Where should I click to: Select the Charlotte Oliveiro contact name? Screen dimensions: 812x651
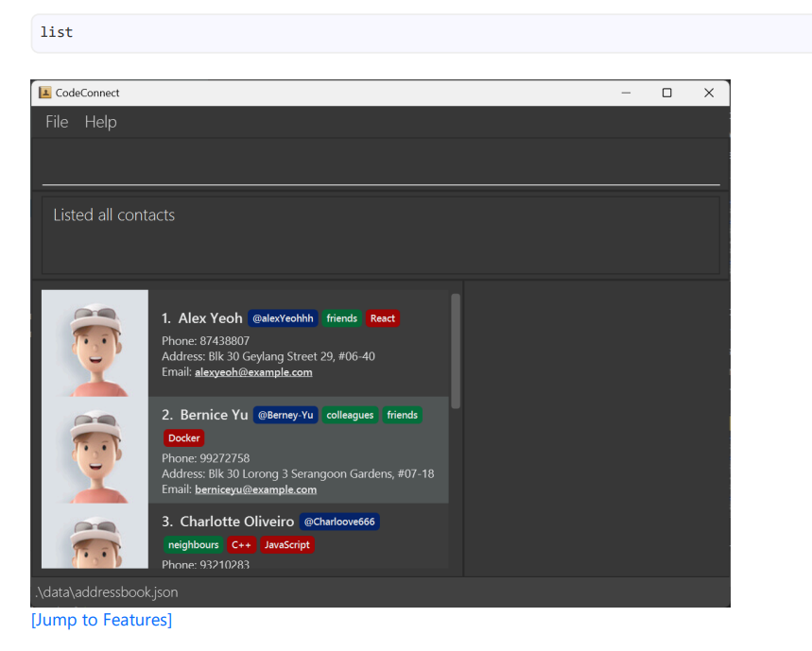[x=236, y=522]
